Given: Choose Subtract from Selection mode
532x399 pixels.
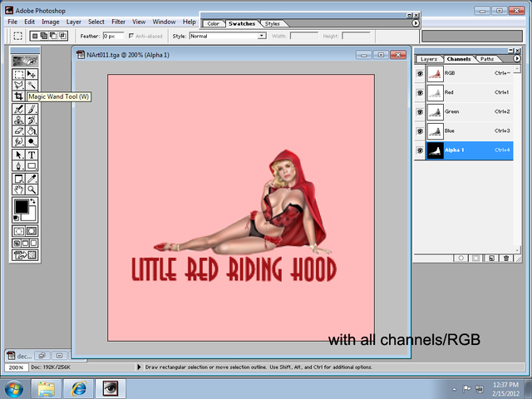Looking at the screenshot, I should tap(53, 36).
